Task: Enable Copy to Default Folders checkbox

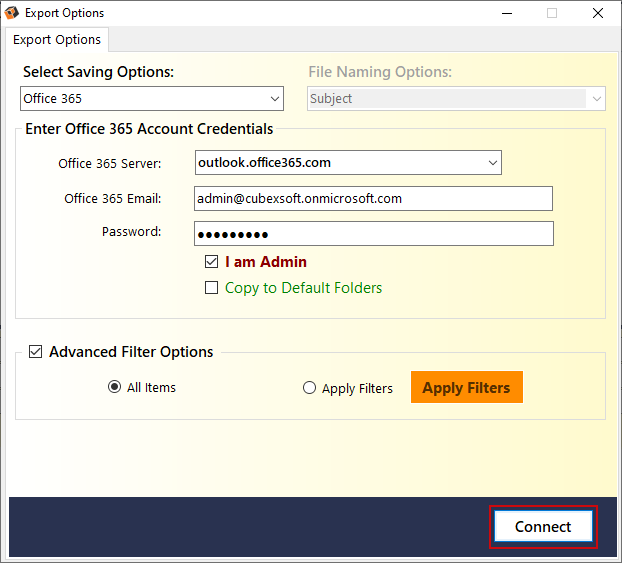Action: tap(211, 288)
